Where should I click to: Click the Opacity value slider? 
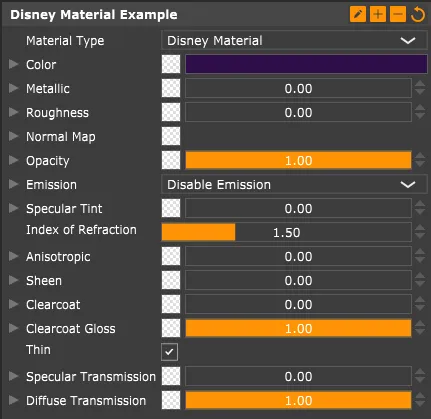[x=298, y=160]
